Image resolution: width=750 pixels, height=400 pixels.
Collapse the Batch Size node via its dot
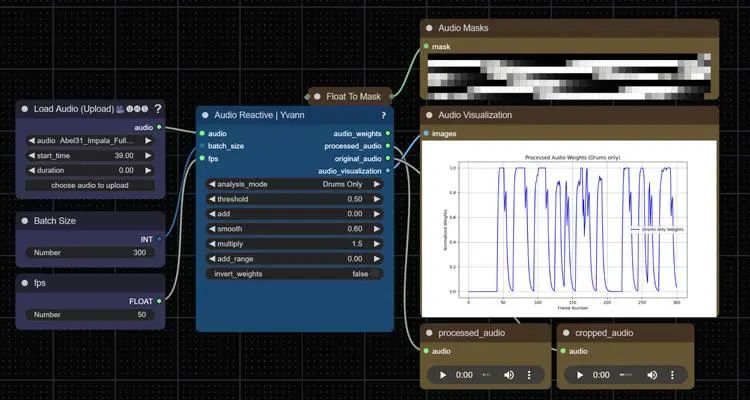(24, 221)
